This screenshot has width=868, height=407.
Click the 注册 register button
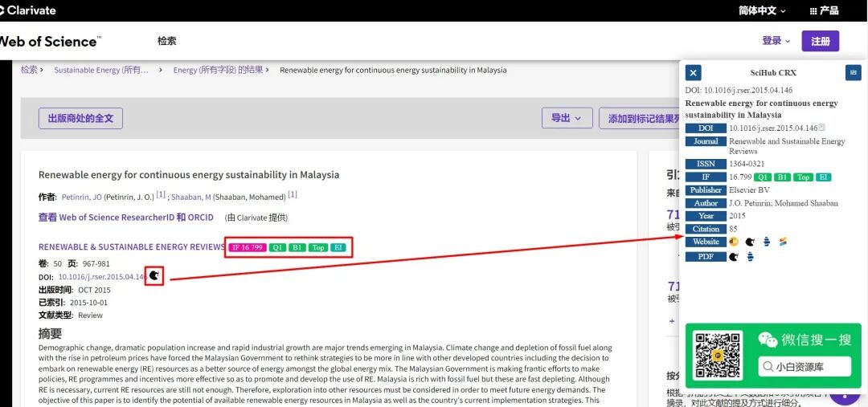coord(821,41)
